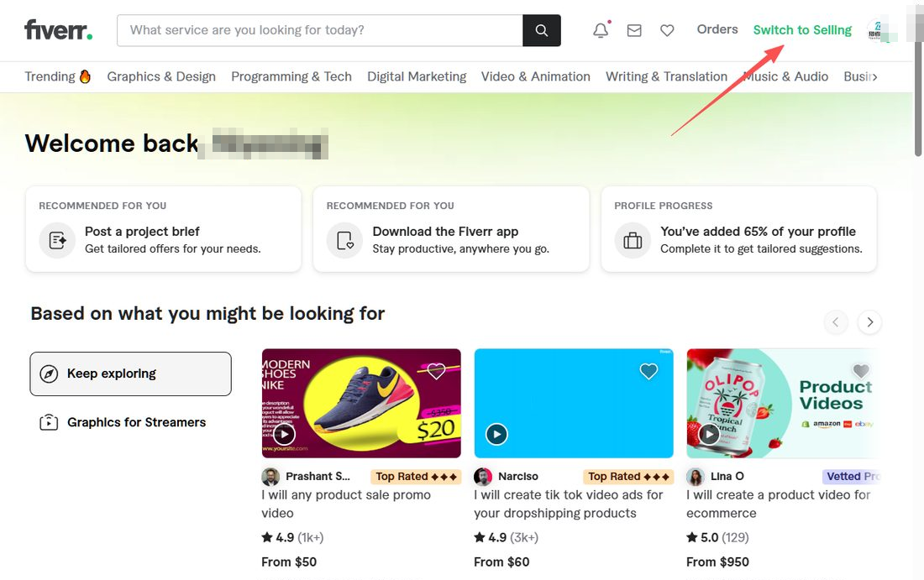This screenshot has width=924, height=580.
Task: Click the Fiverr logo
Action: coord(58,30)
